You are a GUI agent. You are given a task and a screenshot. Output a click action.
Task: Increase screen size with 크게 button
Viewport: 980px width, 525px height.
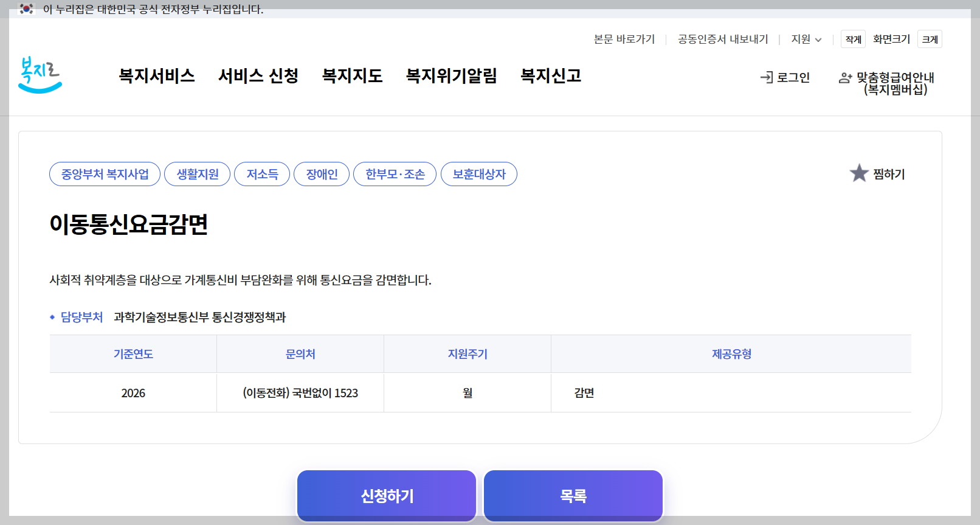[x=930, y=39]
